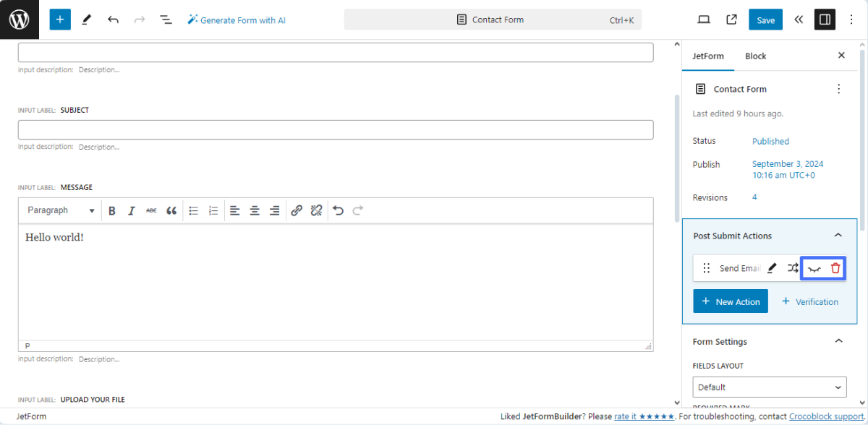Image resolution: width=868 pixels, height=425 pixels.
Task: Toggle Send Email action visibility eye
Action: (814, 268)
